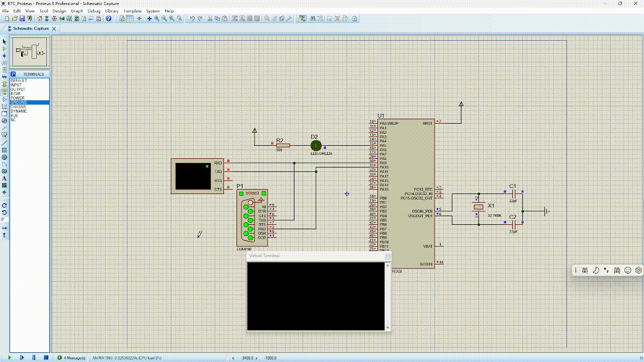Toggle the grid display on the toolbar
The width and height of the screenshot is (644, 362).
click(x=129, y=19)
